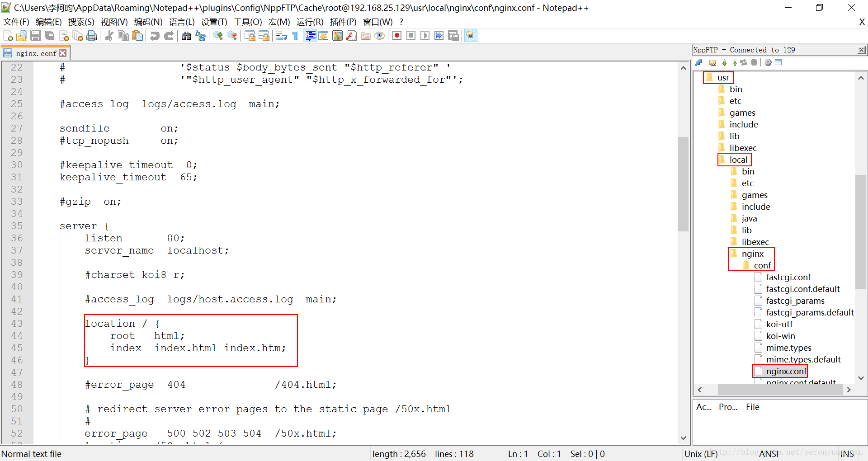
Task: Select the nginx folder in FTP tree
Action: (x=752, y=254)
